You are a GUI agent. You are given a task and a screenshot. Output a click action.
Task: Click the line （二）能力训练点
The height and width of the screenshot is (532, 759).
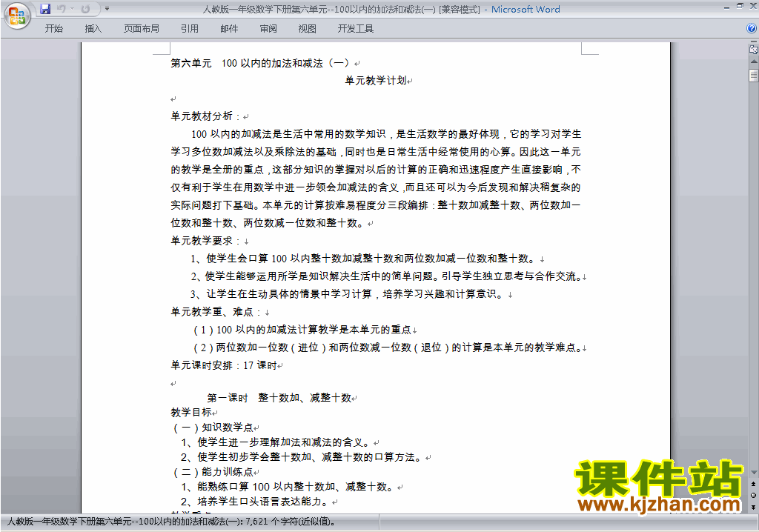[213, 472]
